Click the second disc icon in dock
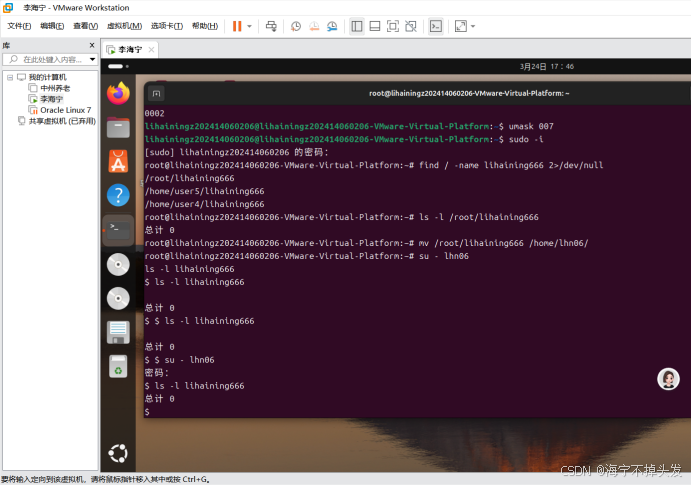 coord(118,298)
